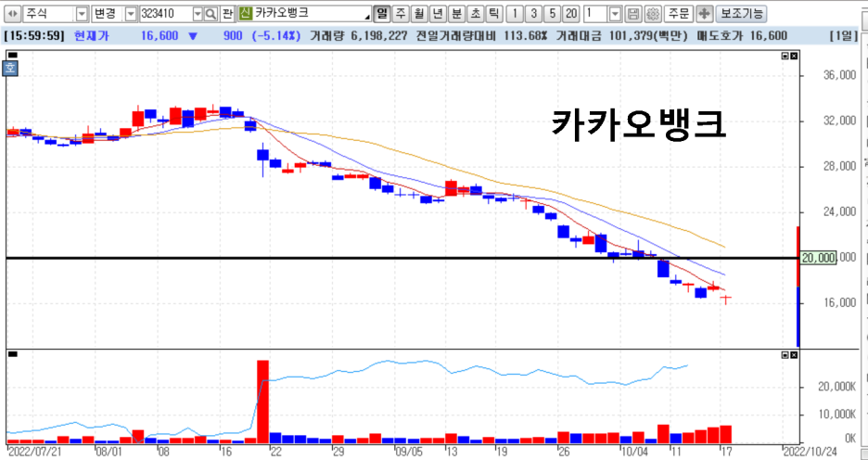Image resolution: width=868 pixels, height=460 pixels.
Task: Set interval to 3 with preset button
Action: pyautogui.click(x=533, y=14)
